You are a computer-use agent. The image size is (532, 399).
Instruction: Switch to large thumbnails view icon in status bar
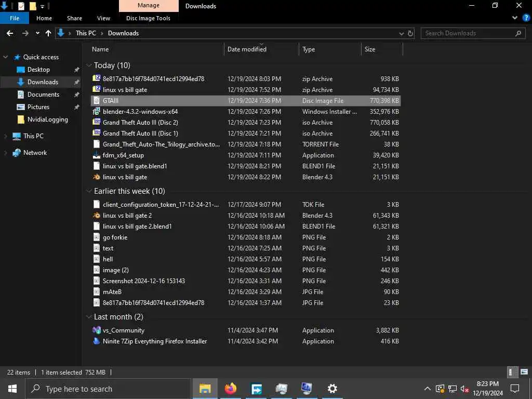coord(524,372)
